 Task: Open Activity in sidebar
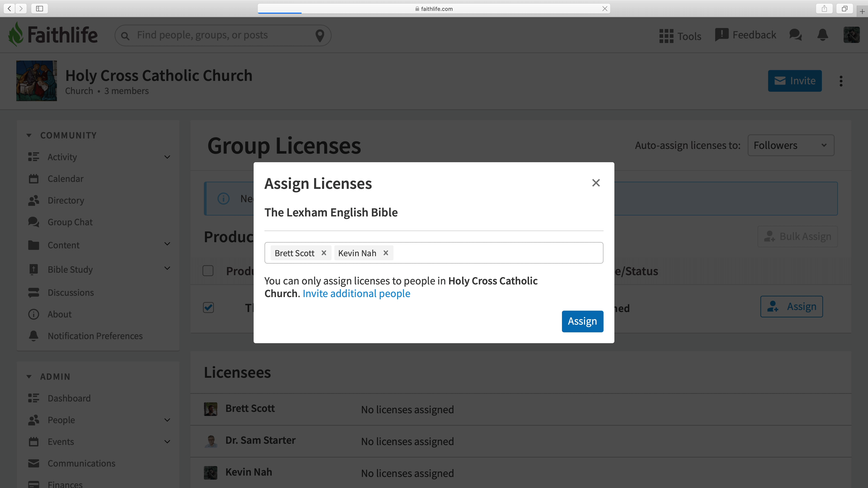click(62, 157)
